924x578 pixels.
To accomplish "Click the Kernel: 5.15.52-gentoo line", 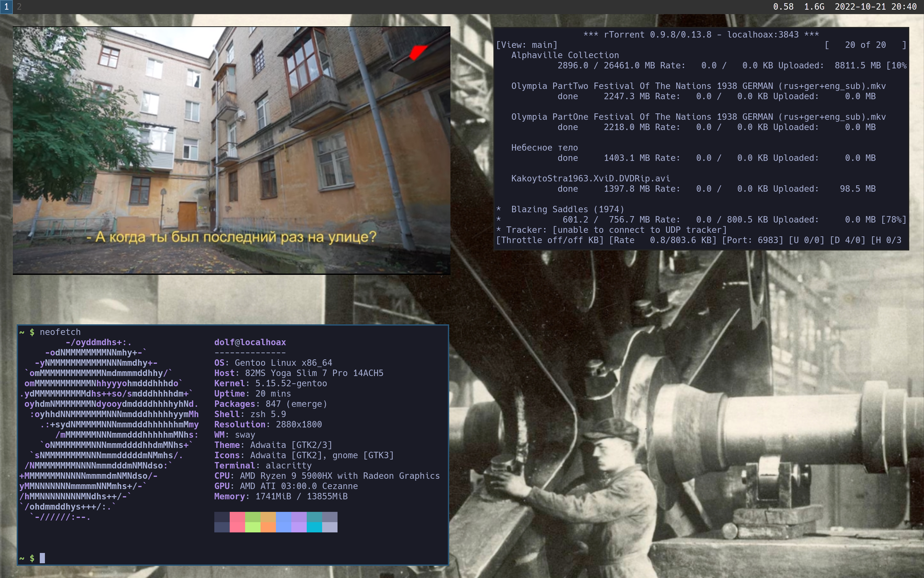I will pos(270,383).
